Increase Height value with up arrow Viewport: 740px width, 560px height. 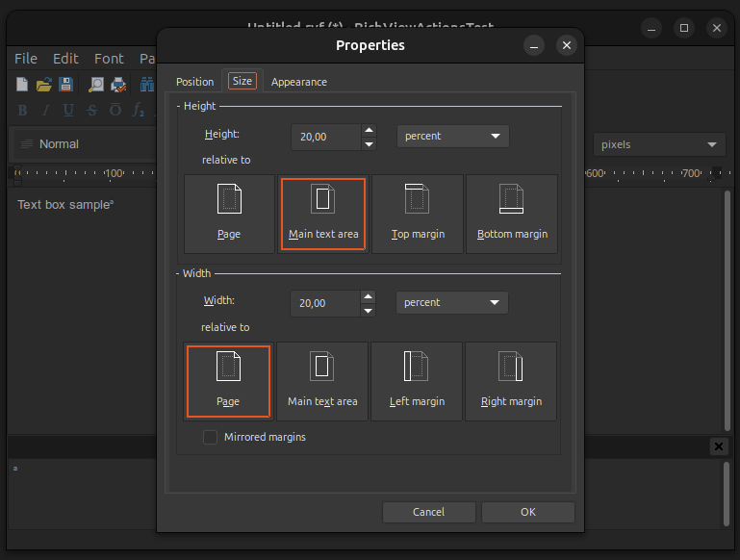(x=370, y=130)
